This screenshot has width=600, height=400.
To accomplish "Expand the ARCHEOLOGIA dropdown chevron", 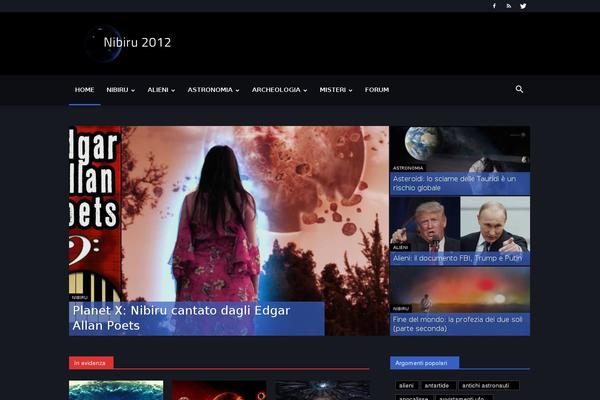I will pos(305,90).
